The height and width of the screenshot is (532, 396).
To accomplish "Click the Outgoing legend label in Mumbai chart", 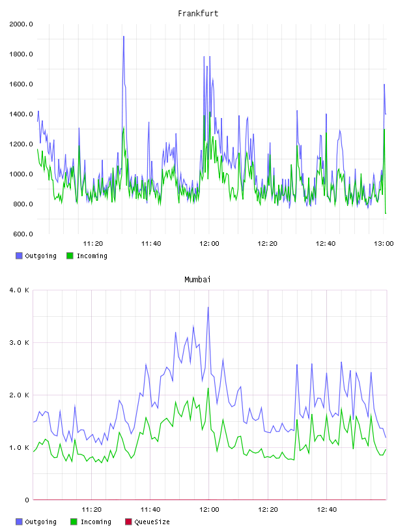I will [x=40, y=522].
